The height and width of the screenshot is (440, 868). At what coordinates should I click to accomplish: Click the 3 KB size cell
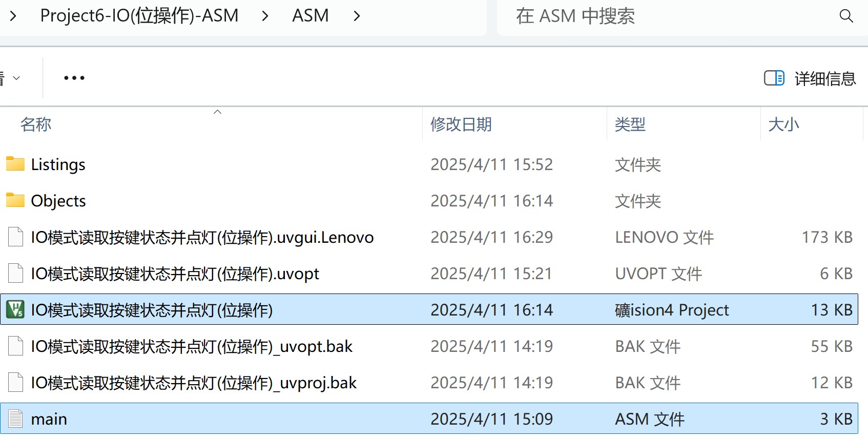pos(836,419)
